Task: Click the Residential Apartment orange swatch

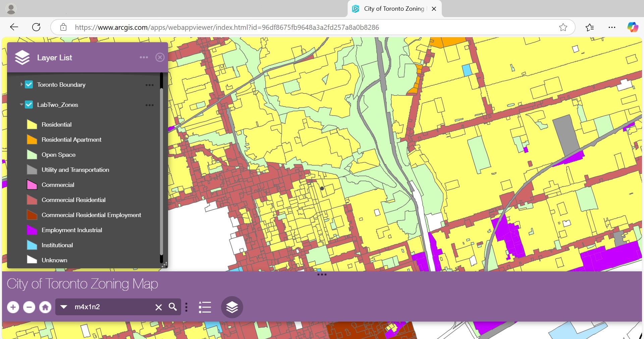Action: tap(32, 139)
